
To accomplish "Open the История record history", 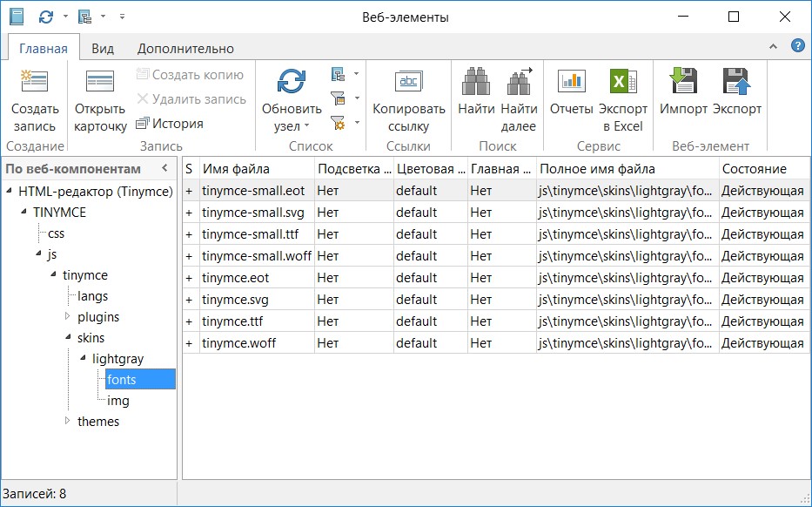I will [x=170, y=124].
